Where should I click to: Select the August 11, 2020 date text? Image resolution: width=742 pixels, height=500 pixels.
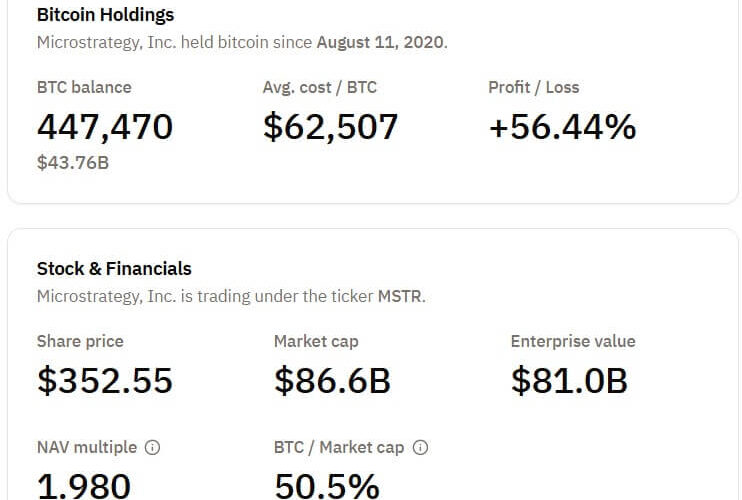(x=381, y=42)
